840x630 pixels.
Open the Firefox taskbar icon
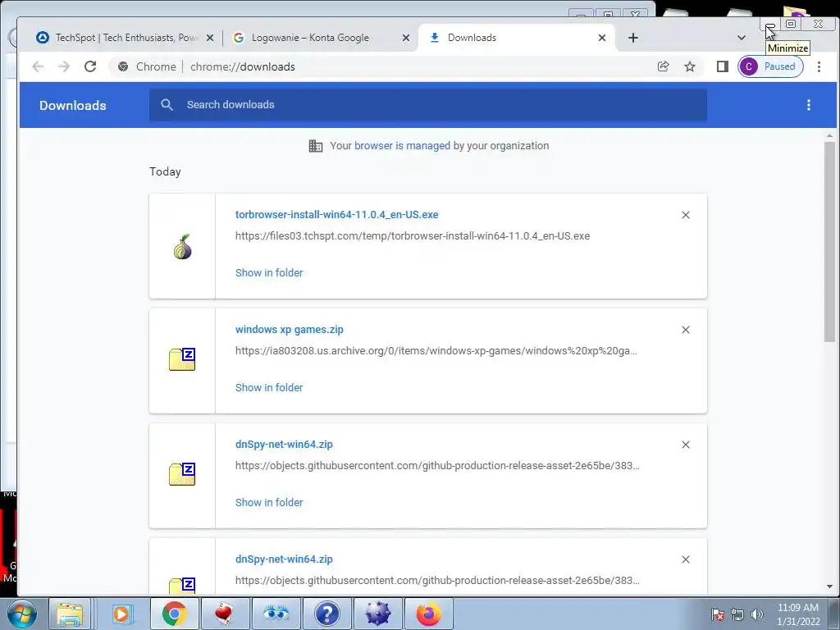[x=428, y=614]
